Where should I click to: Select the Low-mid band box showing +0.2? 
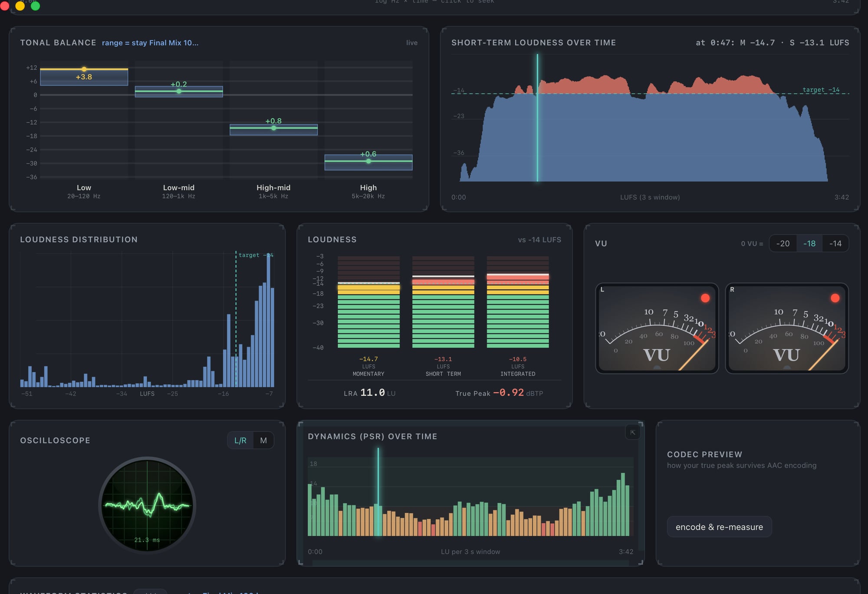(179, 92)
